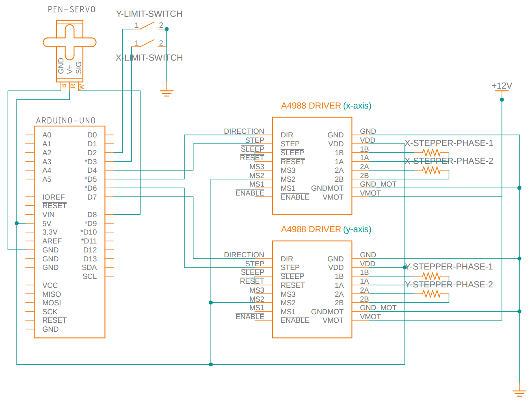Select the junction dot beneath +12V
Screen dimensions: 532x402
pyautogui.click(x=502, y=100)
